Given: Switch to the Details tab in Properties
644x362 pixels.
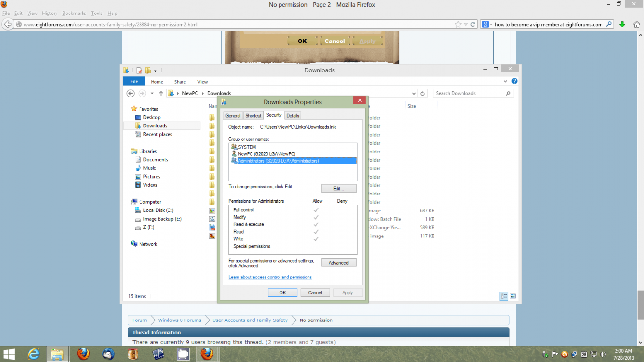Looking at the screenshot, I should pyautogui.click(x=293, y=116).
